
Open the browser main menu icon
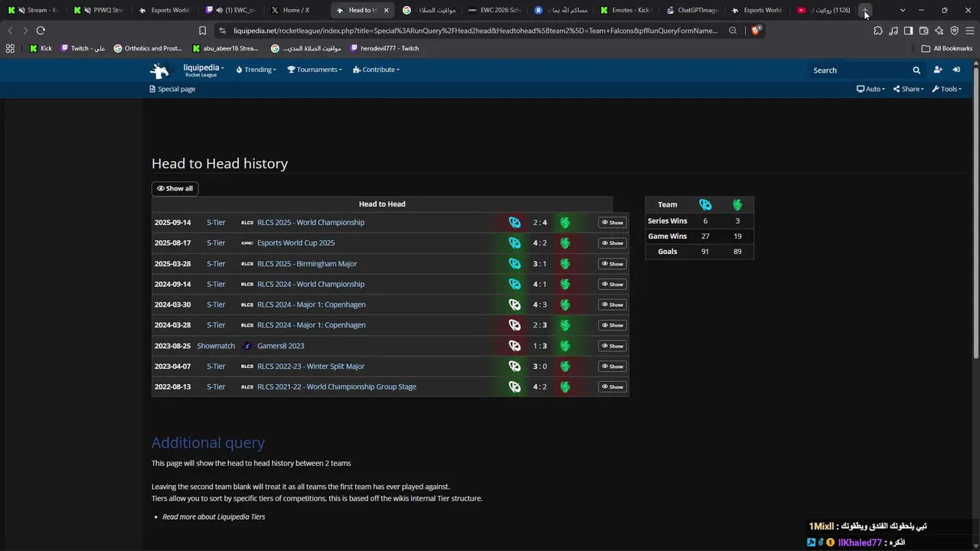point(969,31)
